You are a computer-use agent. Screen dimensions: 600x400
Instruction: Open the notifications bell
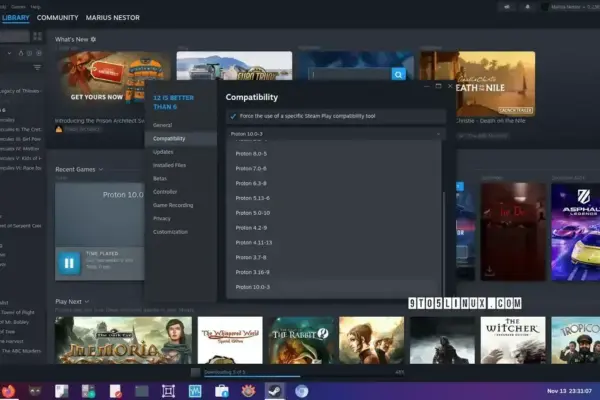click(x=527, y=7)
